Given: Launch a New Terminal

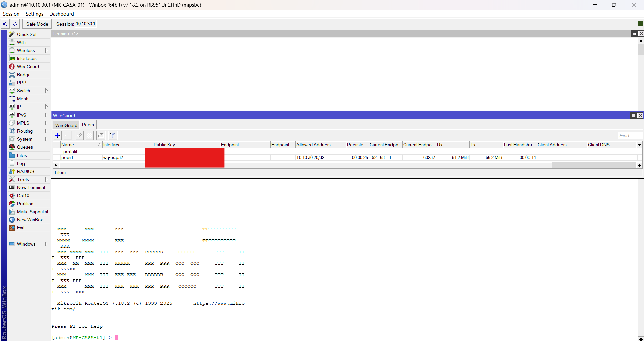Looking at the screenshot, I should coord(29,187).
